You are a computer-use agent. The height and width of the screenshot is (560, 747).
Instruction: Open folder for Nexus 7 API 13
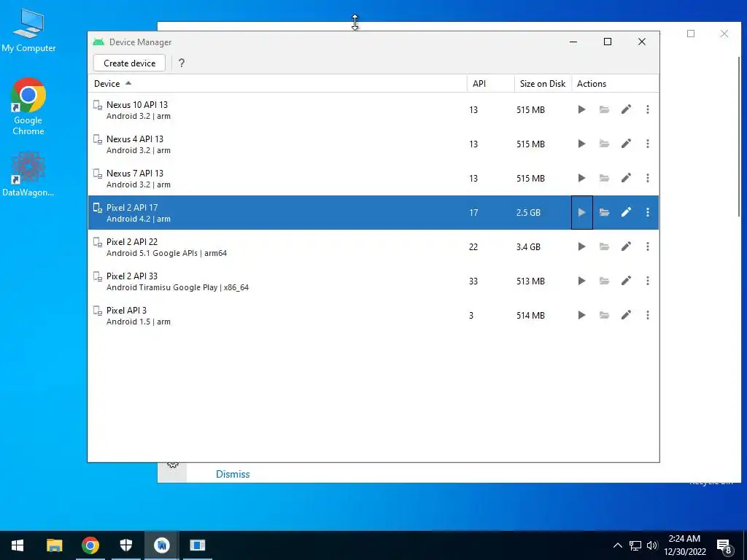pyautogui.click(x=604, y=178)
